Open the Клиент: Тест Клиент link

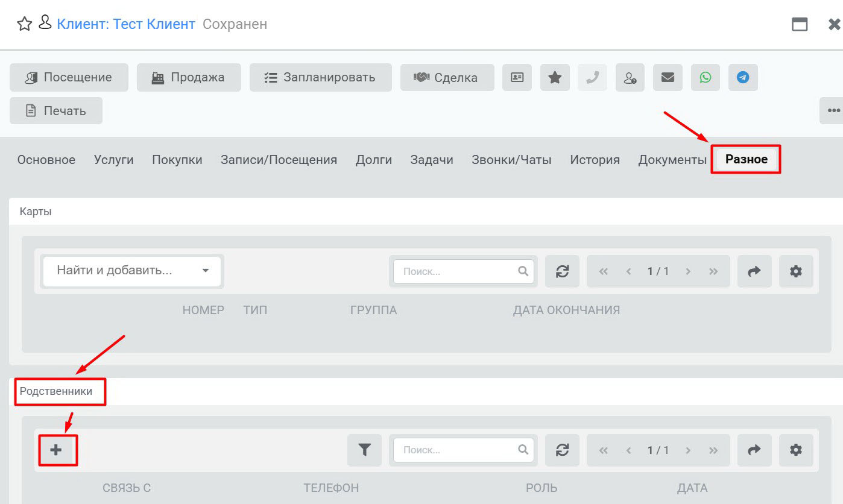tap(126, 24)
